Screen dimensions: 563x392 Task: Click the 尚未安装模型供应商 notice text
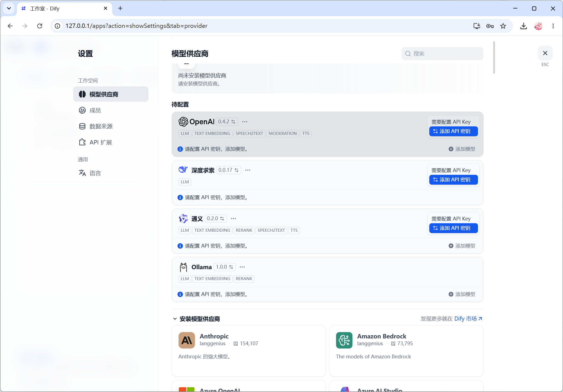(202, 76)
